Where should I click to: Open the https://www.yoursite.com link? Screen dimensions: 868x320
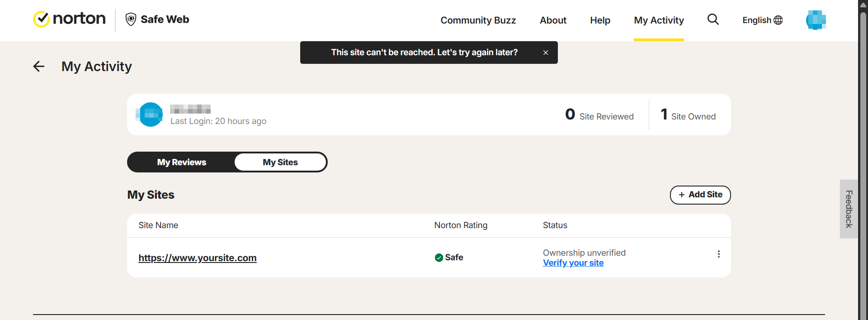click(x=198, y=258)
